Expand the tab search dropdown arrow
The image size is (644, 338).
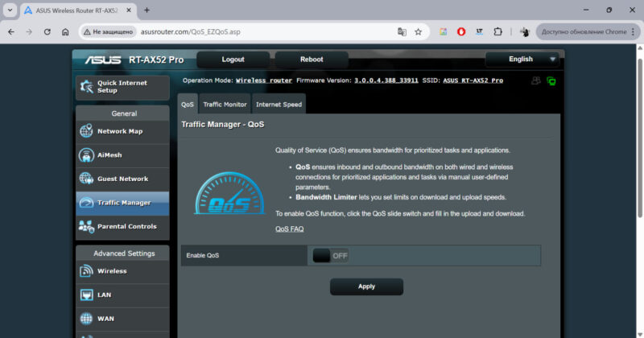[x=10, y=10]
